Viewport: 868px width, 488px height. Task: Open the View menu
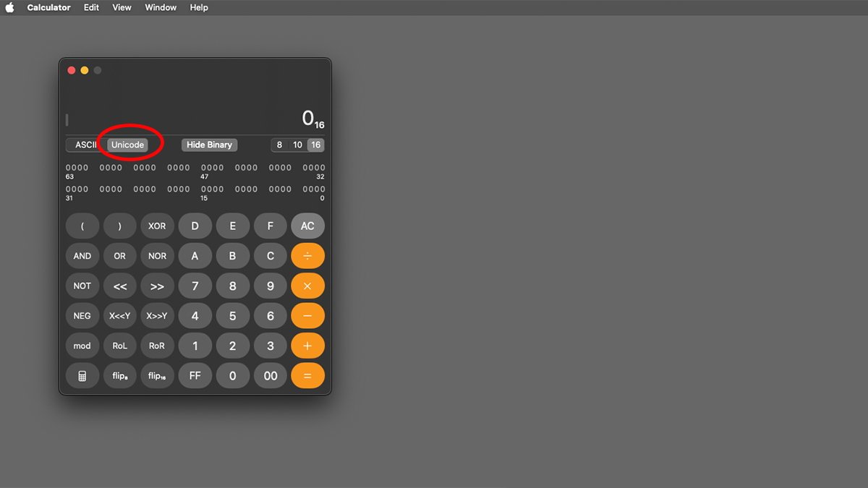coord(122,7)
